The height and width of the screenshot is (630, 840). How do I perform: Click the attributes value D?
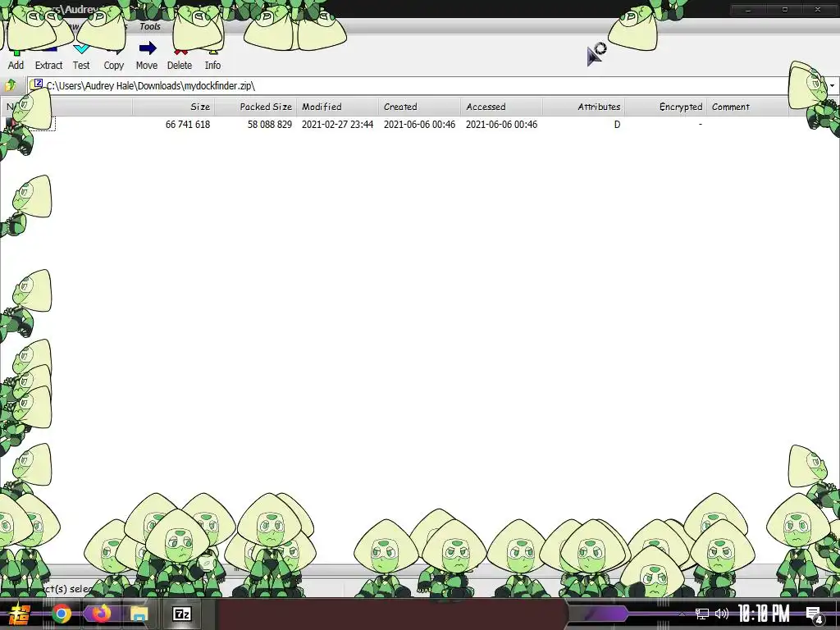(x=617, y=125)
